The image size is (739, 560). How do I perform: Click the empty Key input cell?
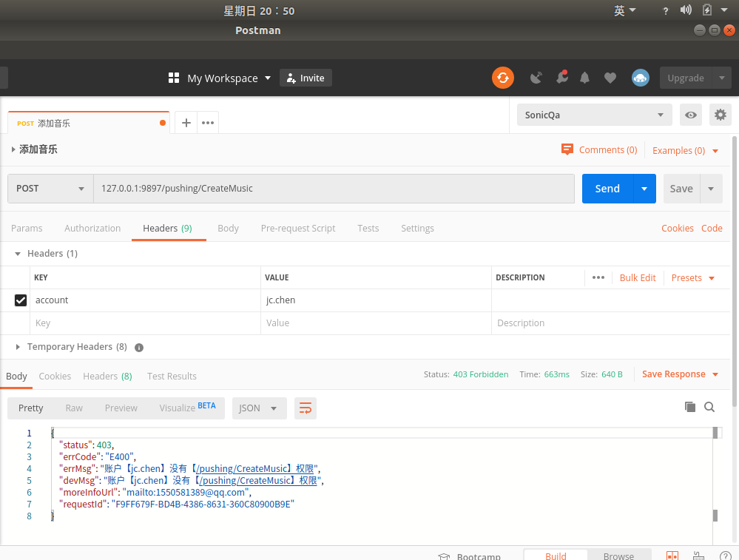pos(145,323)
